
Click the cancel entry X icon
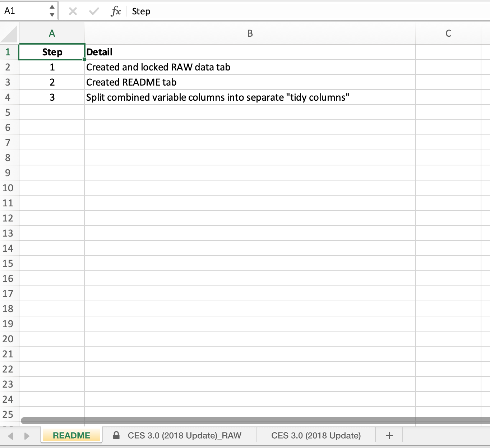[73, 12]
